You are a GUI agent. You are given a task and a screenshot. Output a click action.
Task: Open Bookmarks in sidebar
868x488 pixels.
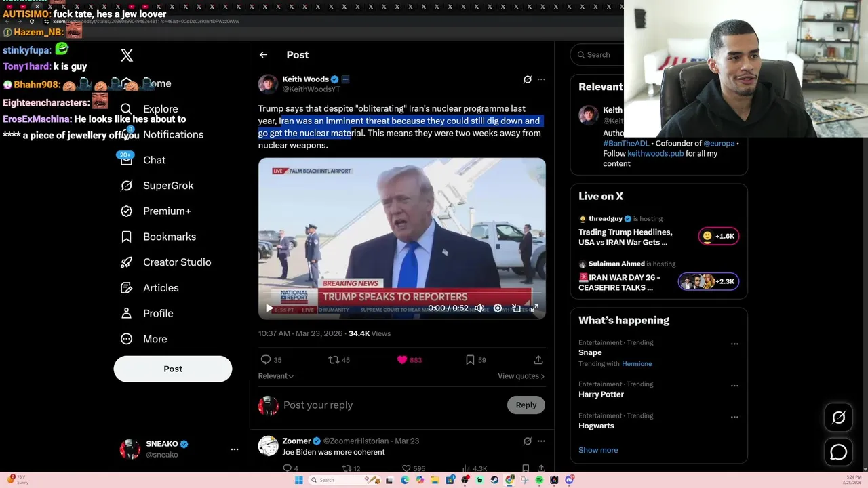[170, 237]
